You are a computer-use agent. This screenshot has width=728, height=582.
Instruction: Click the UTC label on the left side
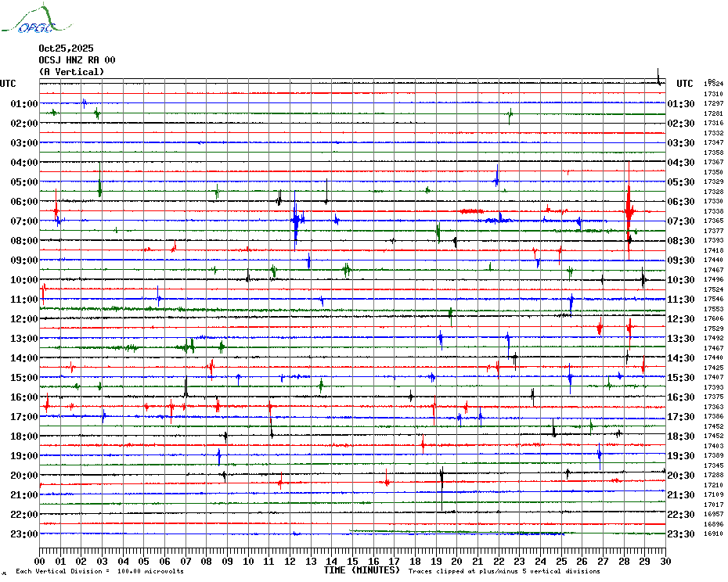(x=8, y=84)
